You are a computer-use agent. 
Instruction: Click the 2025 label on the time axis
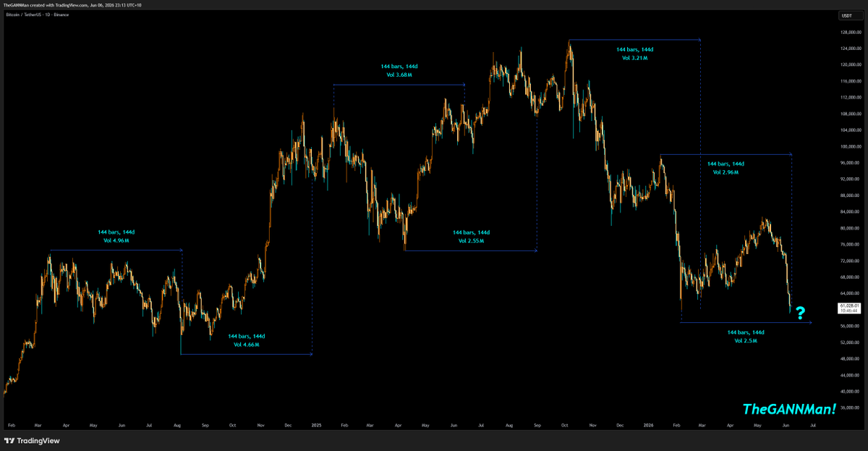click(x=317, y=427)
